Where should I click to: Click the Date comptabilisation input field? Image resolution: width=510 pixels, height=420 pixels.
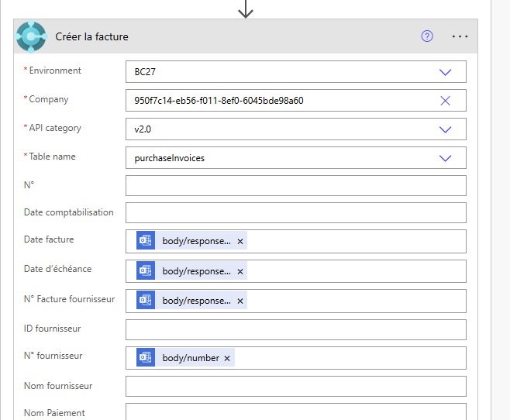click(295, 213)
